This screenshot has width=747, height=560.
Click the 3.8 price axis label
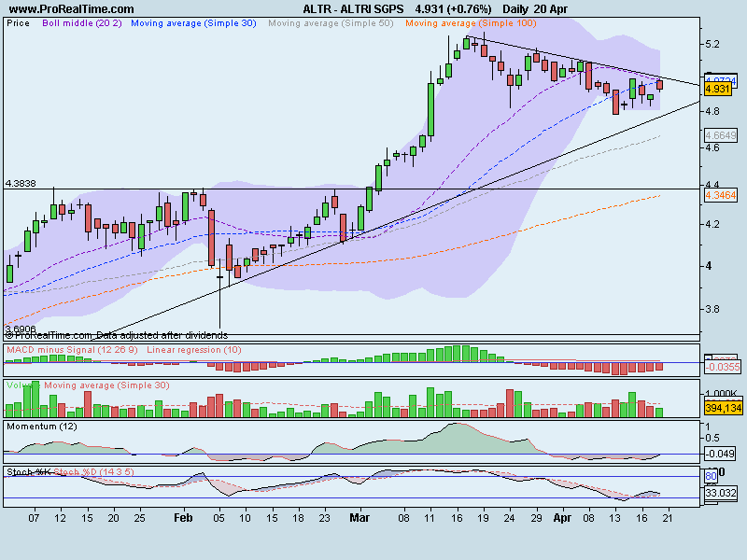point(712,309)
